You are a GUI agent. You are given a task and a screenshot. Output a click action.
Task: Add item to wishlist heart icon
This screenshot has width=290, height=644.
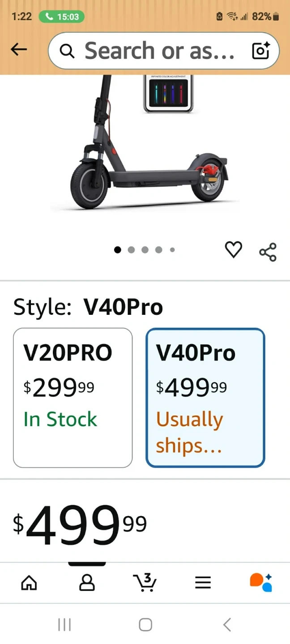[233, 250]
